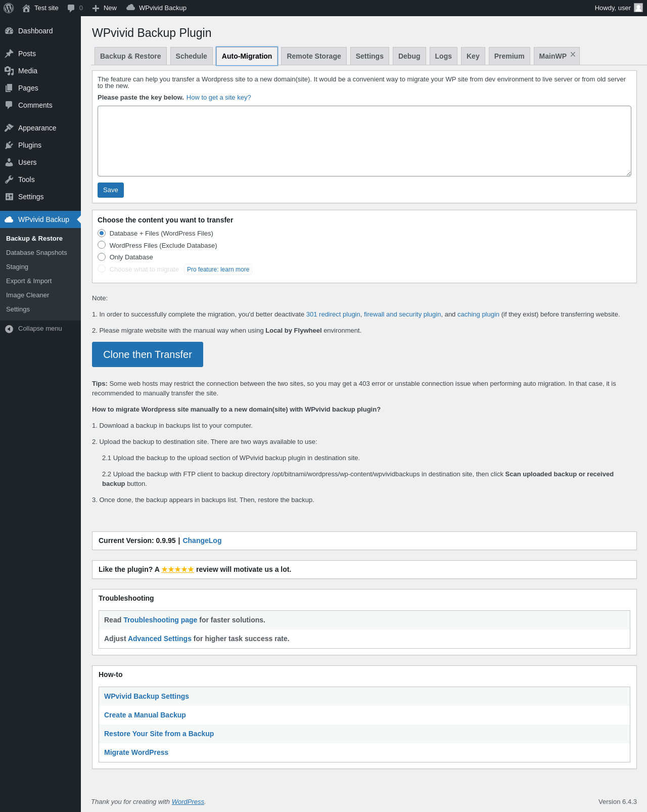
Task: Click the Appearance paintbrush icon
Action: (x=9, y=128)
